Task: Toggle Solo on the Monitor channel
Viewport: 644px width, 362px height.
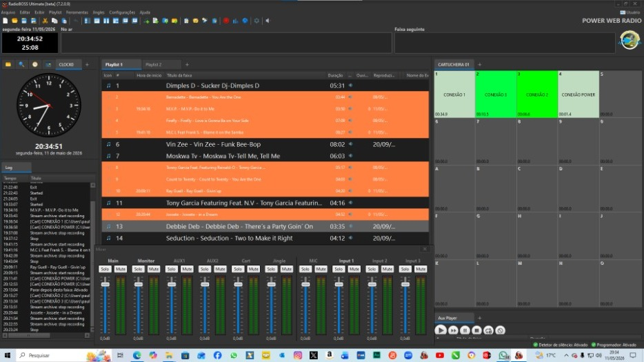Action: pyautogui.click(x=138, y=269)
